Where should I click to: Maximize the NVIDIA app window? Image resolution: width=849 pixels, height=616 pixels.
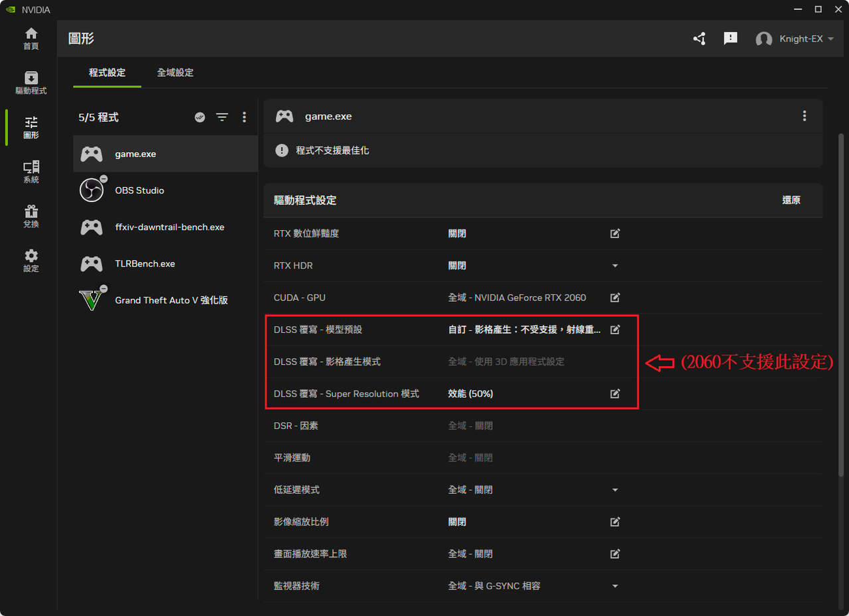[x=818, y=9]
